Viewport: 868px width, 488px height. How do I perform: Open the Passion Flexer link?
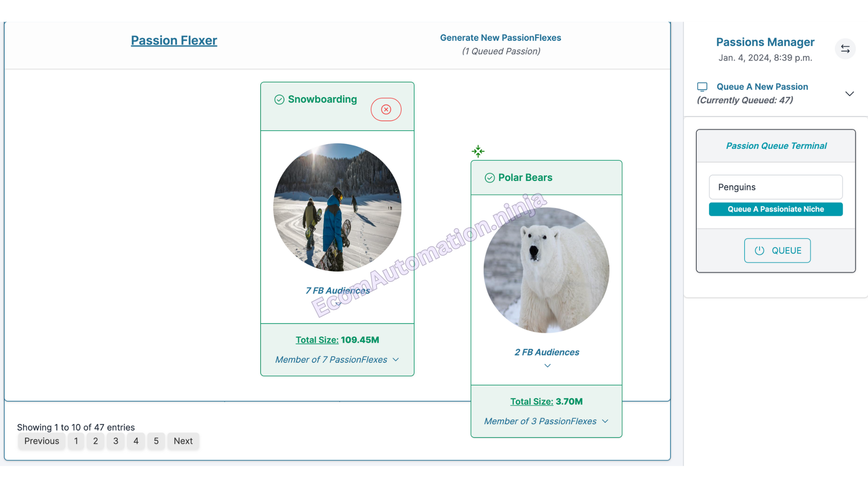point(174,40)
